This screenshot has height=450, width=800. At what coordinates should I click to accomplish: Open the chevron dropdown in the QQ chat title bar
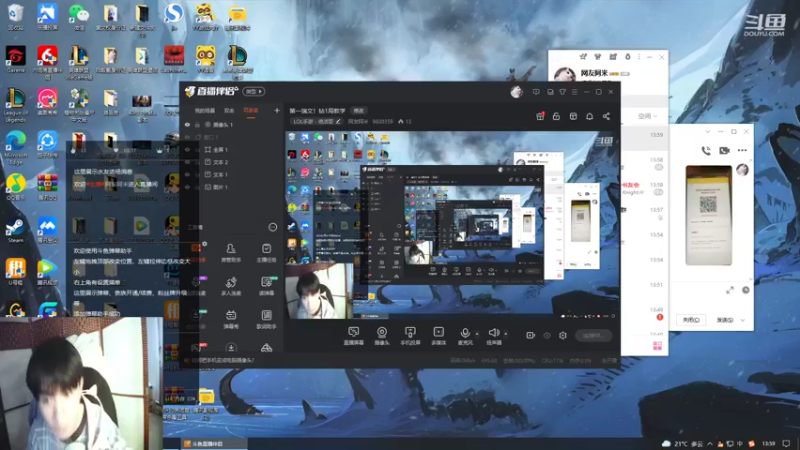tap(707, 132)
